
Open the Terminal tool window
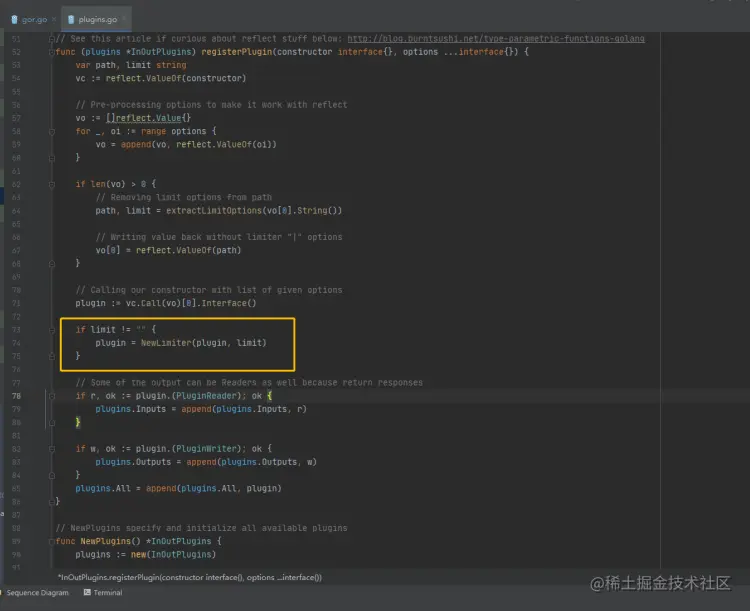tap(103, 592)
